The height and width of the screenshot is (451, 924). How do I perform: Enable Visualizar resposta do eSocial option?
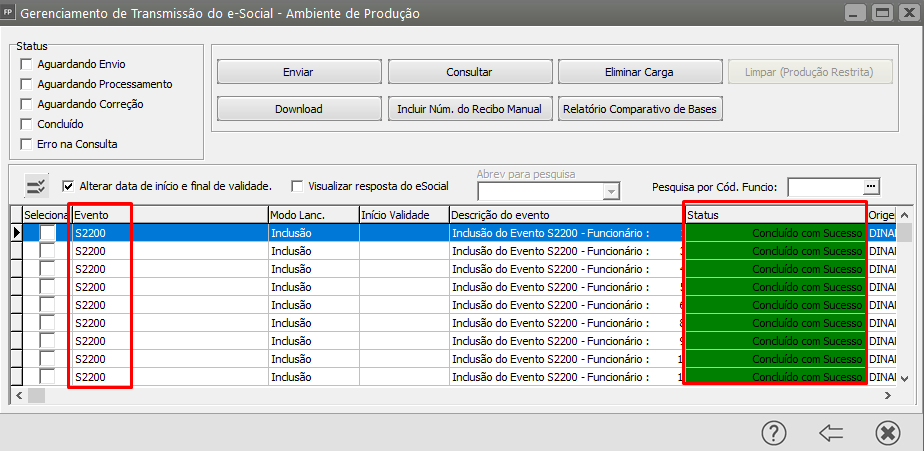(x=297, y=186)
